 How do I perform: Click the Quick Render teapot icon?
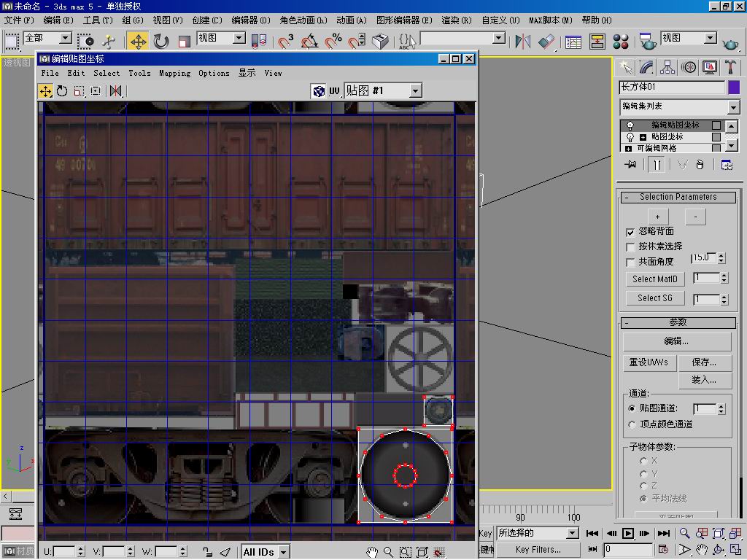730,44
